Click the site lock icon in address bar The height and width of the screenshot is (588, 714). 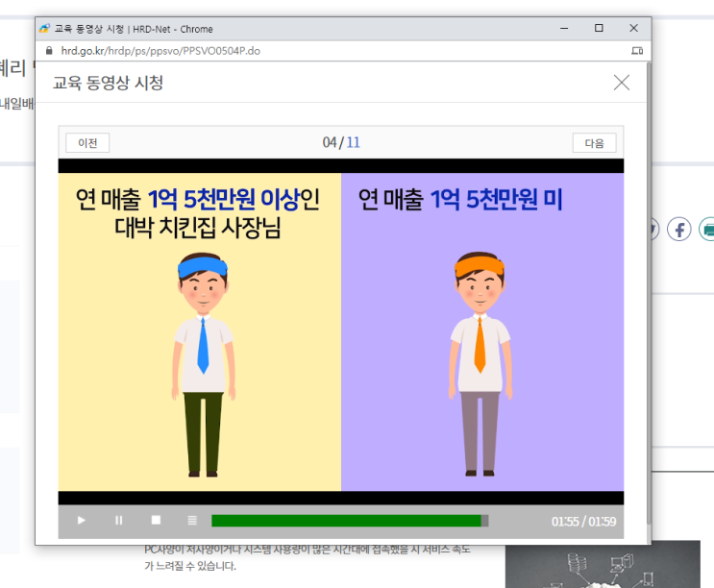coord(49,51)
